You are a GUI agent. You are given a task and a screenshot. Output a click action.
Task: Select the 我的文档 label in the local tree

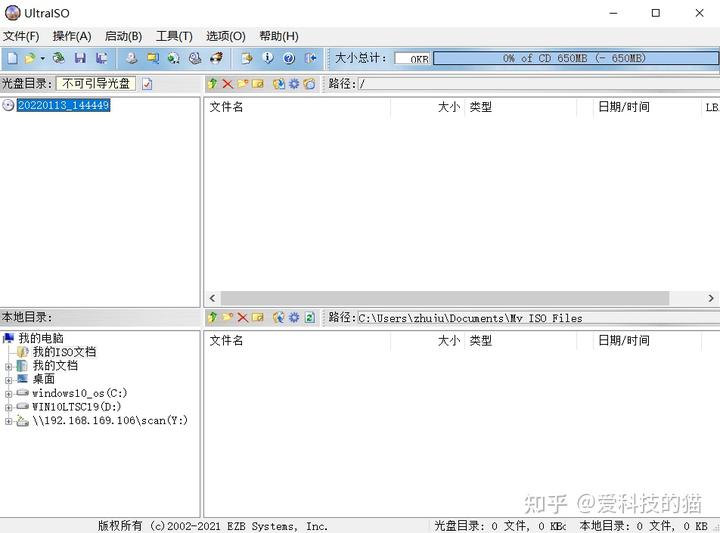tap(55, 366)
